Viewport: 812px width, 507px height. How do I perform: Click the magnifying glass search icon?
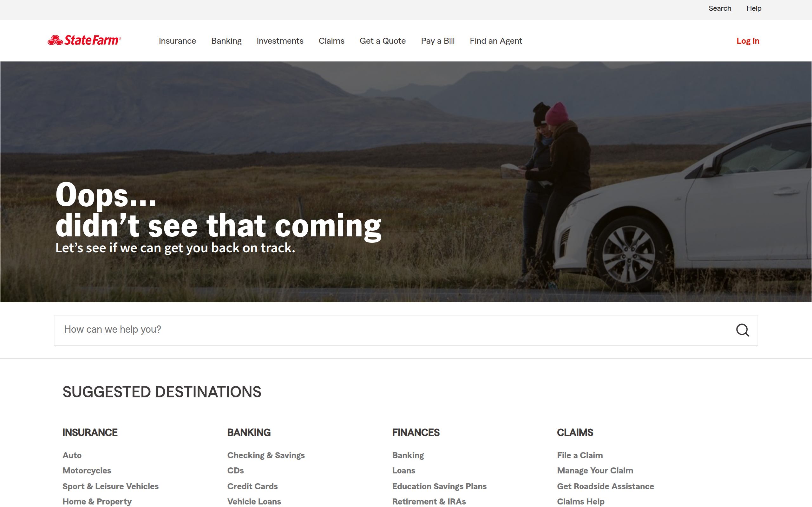point(742,330)
